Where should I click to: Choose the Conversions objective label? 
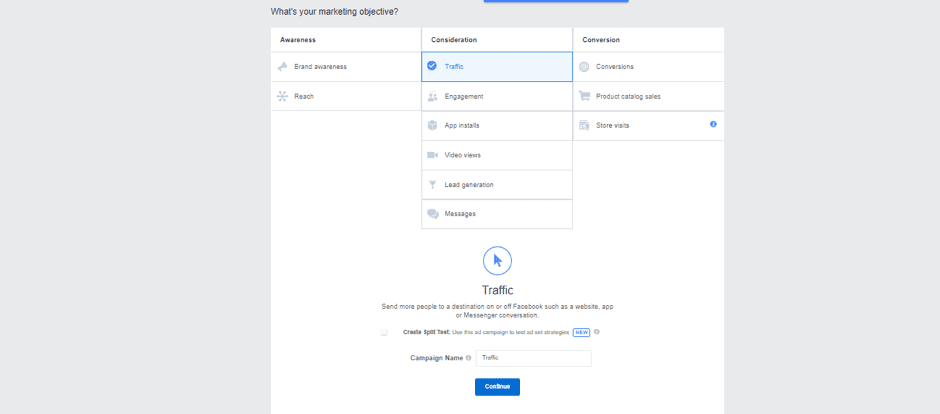tap(615, 67)
